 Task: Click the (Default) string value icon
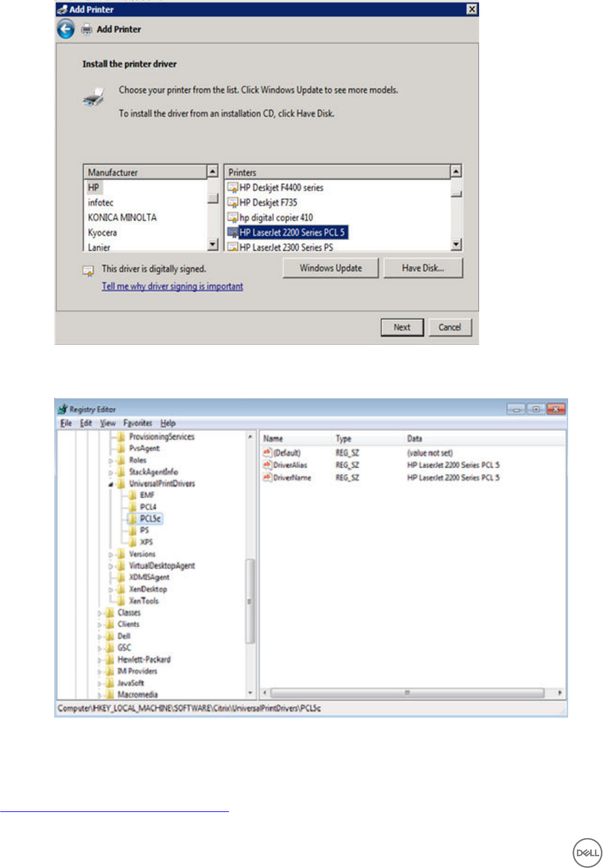[x=268, y=453]
